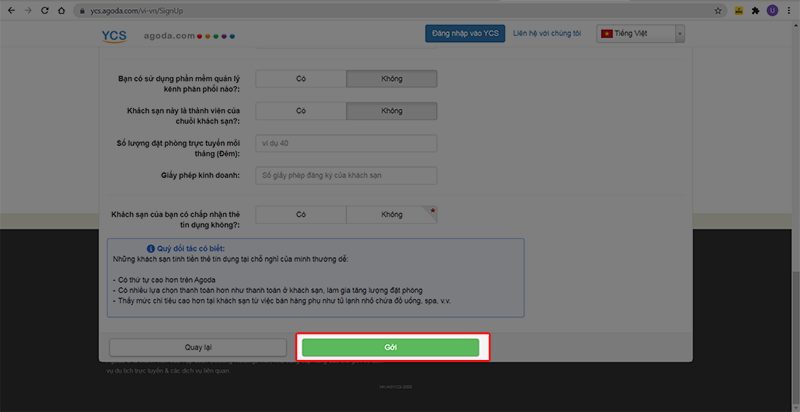Reload the page using the refresh icon
The image size is (800, 412).
(47, 10)
